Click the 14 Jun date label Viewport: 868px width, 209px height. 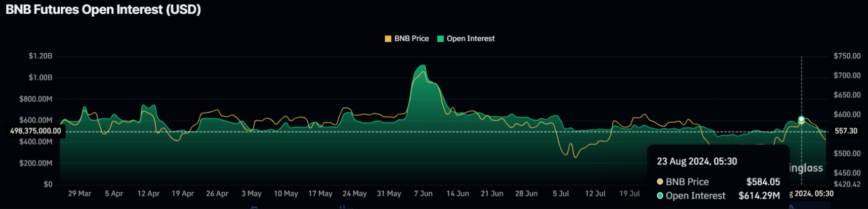coord(458,194)
